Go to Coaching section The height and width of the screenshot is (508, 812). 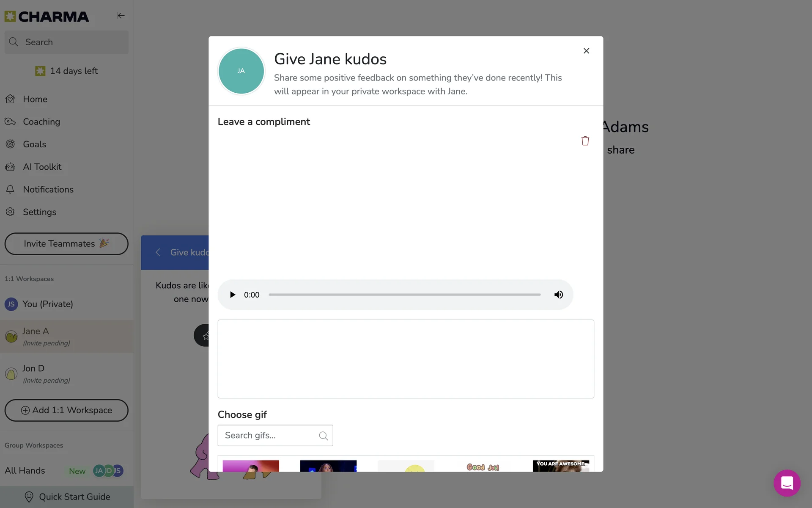41,122
